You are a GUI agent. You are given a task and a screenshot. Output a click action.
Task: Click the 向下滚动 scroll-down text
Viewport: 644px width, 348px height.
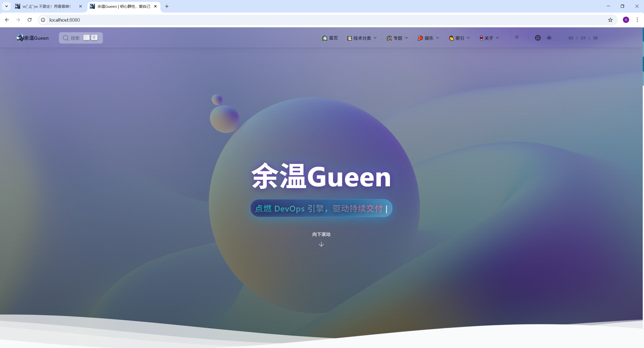point(321,234)
